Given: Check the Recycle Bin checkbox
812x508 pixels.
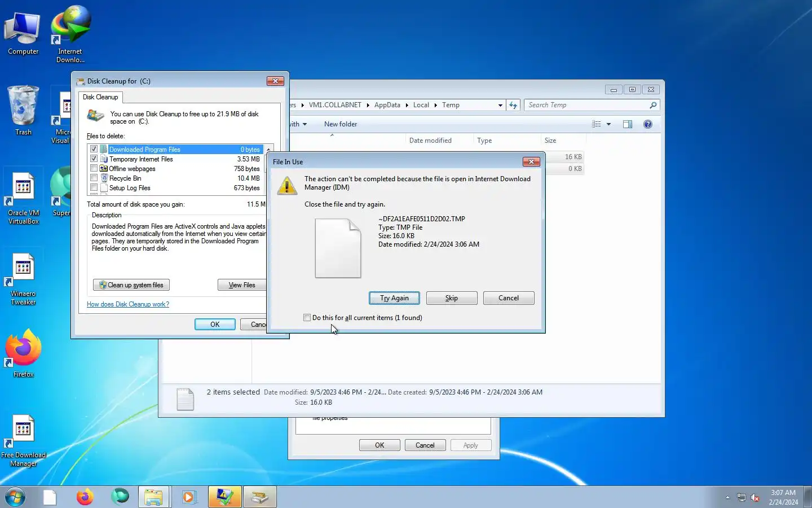Looking at the screenshot, I should (94, 178).
